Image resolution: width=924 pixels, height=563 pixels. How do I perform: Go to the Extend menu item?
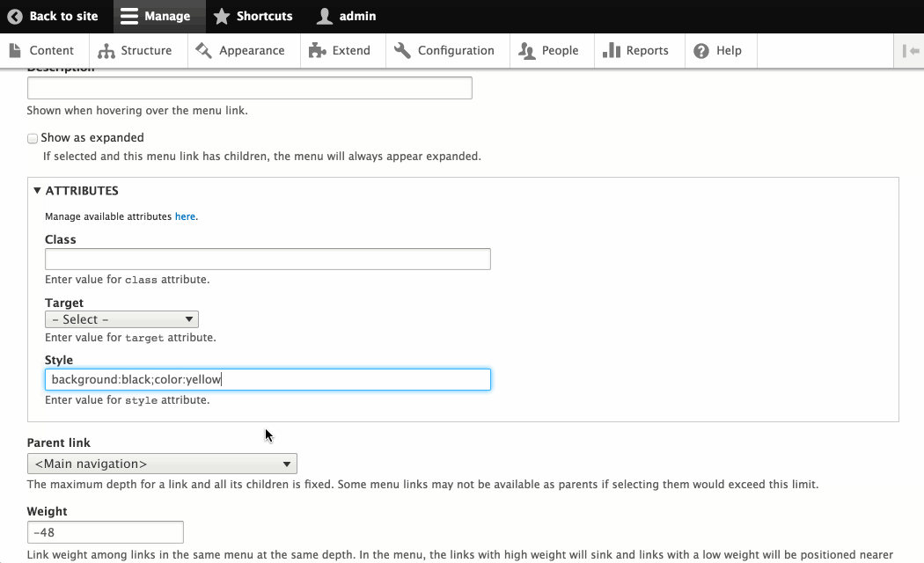(343, 51)
